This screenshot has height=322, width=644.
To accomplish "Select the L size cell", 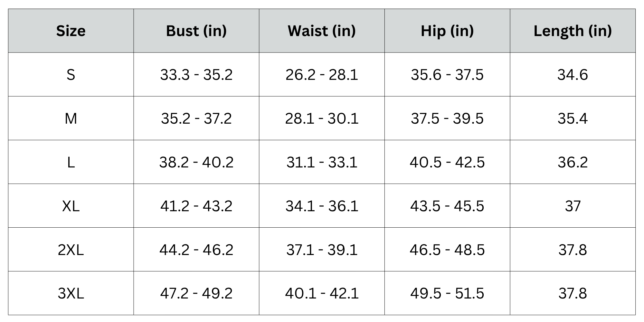I will (x=71, y=162).
